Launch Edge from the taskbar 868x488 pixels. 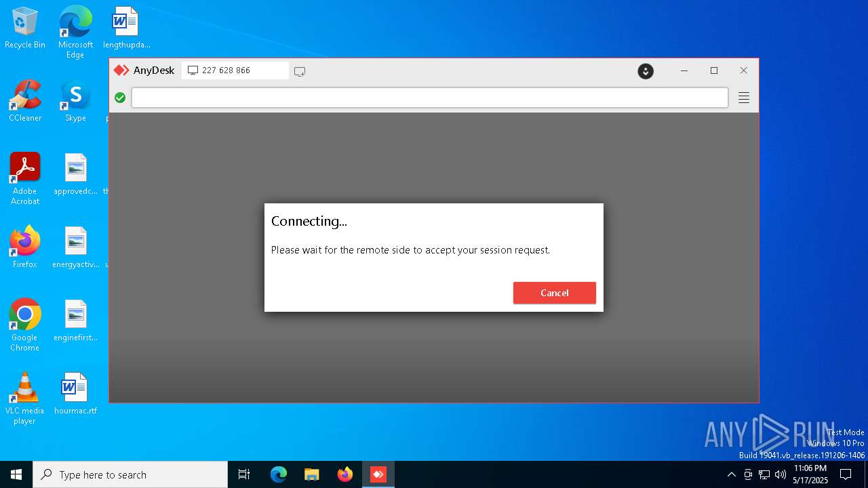pyautogui.click(x=279, y=474)
